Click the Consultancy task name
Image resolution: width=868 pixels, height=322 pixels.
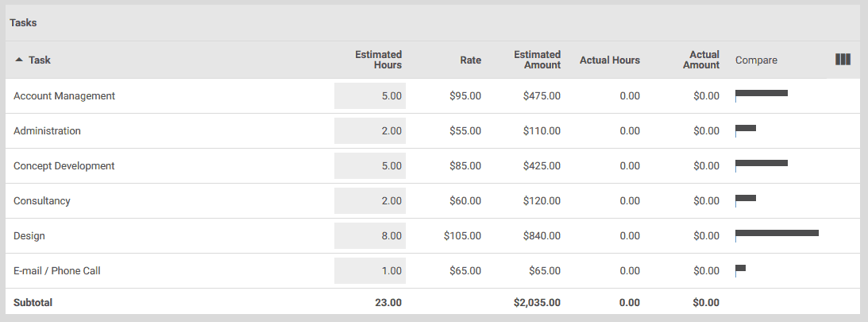tap(42, 201)
